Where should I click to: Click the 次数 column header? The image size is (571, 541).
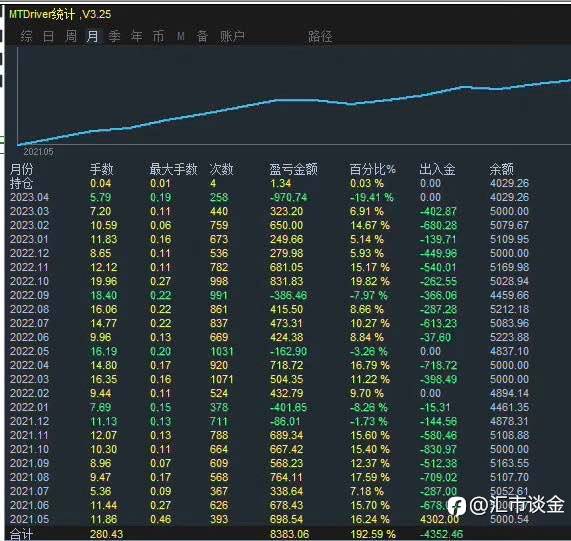click(x=221, y=169)
